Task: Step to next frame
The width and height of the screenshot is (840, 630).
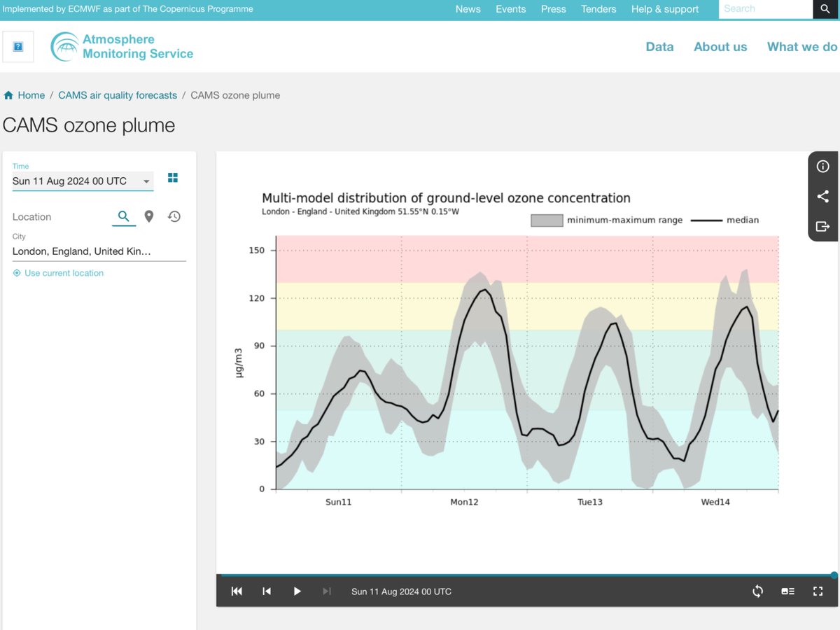Action: tap(327, 591)
